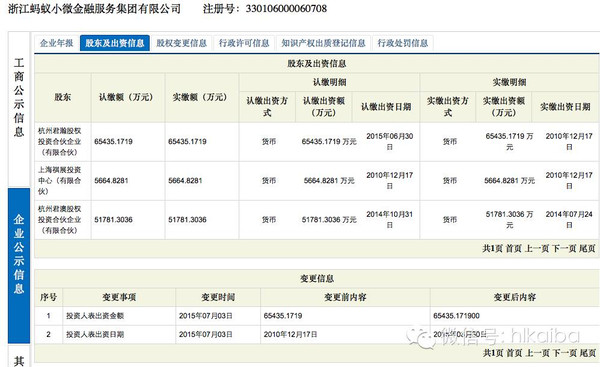
Task: Click 实缴额 value 51781.3036
Action: click(187, 220)
